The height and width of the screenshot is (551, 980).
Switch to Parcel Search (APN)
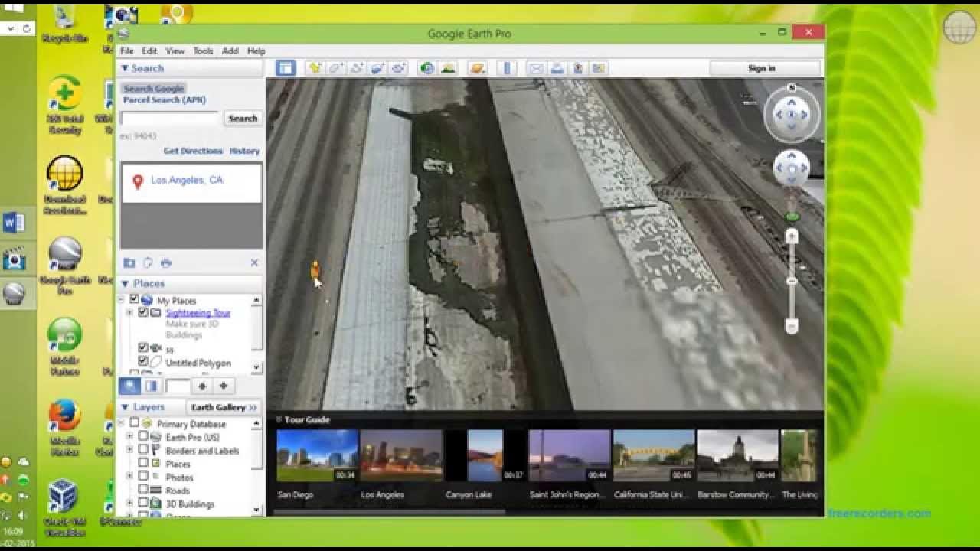pos(165,99)
